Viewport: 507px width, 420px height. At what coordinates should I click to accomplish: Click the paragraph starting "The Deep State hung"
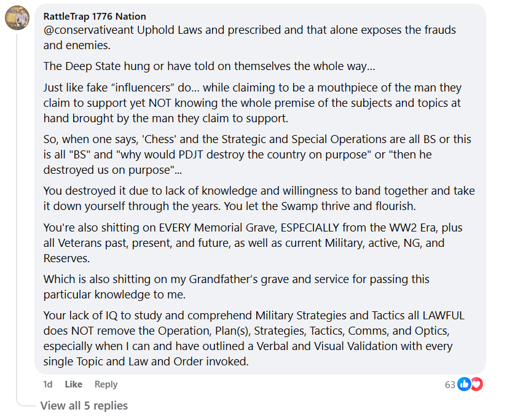pos(209,66)
